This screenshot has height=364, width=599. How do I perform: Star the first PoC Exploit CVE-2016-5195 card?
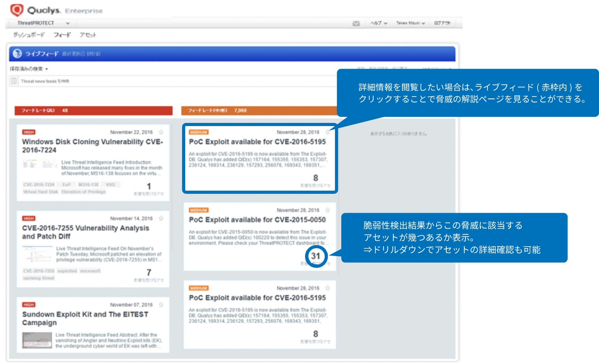pos(327,132)
